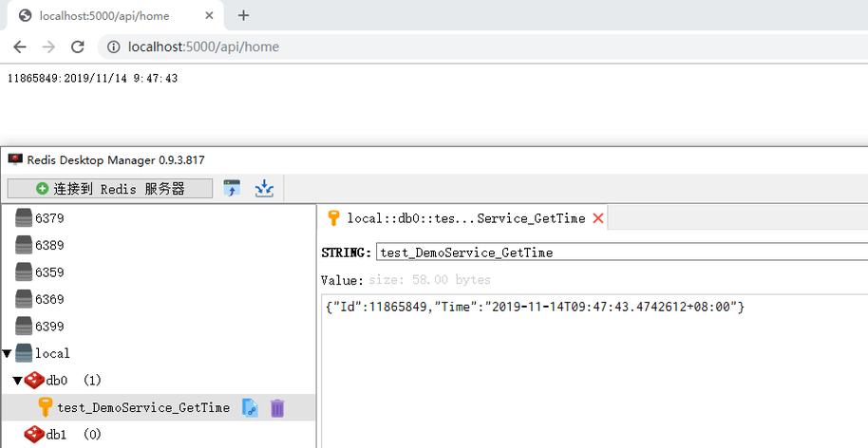Click the 6379 server icon

[24, 218]
